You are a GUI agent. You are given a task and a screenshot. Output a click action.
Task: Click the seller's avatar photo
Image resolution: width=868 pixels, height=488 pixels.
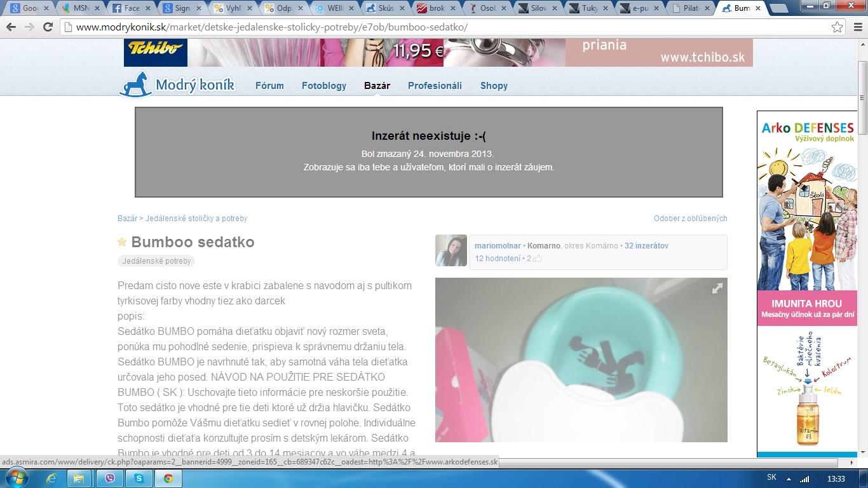click(x=451, y=250)
